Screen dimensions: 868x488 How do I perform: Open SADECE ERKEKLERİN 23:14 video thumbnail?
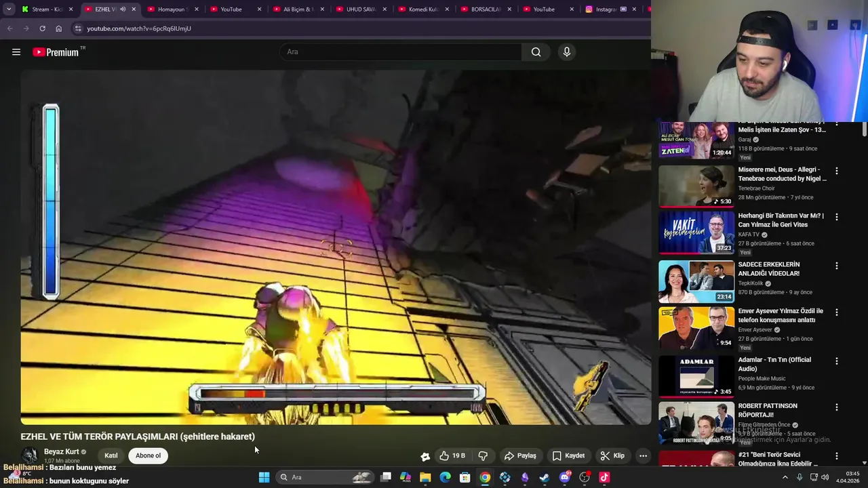click(x=696, y=281)
